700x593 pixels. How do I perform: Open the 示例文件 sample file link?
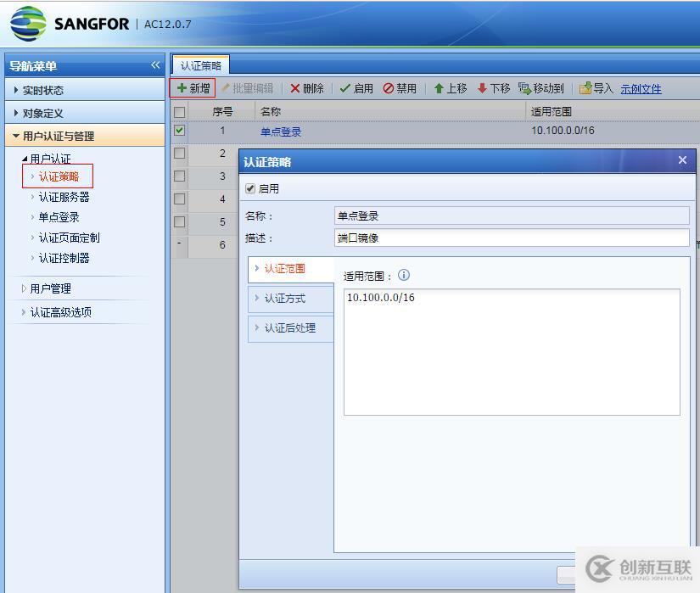[x=641, y=87]
